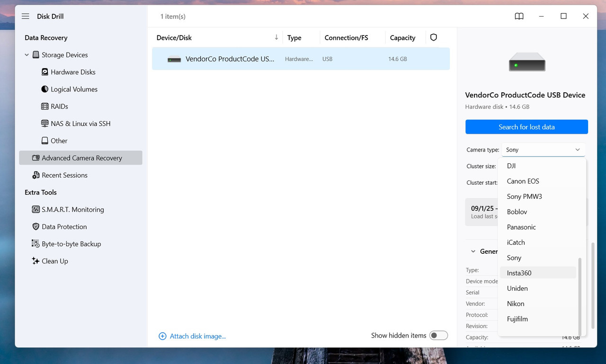The height and width of the screenshot is (364, 606).
Task: Click the Byte-to-byte Backup icon
Action: tap(36, 244)
